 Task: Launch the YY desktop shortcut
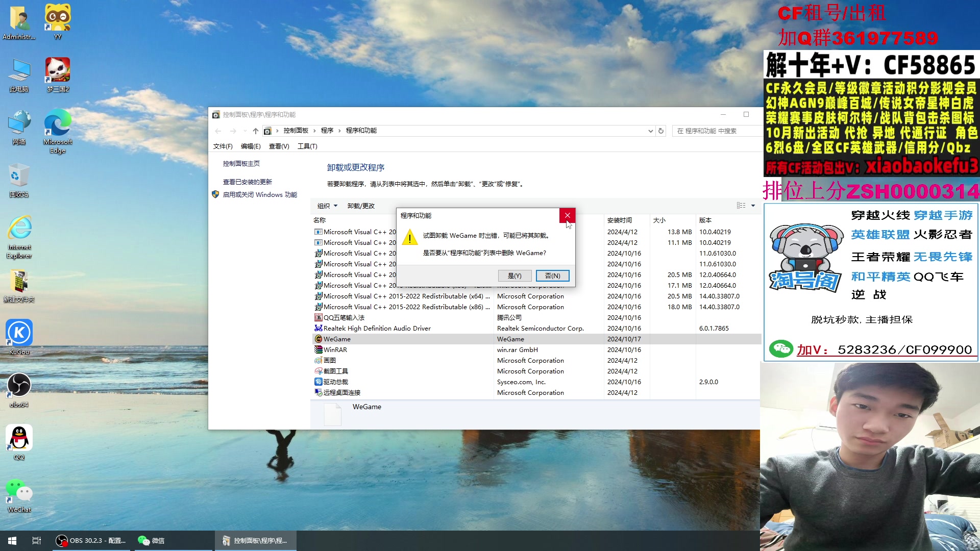[58, 22]
